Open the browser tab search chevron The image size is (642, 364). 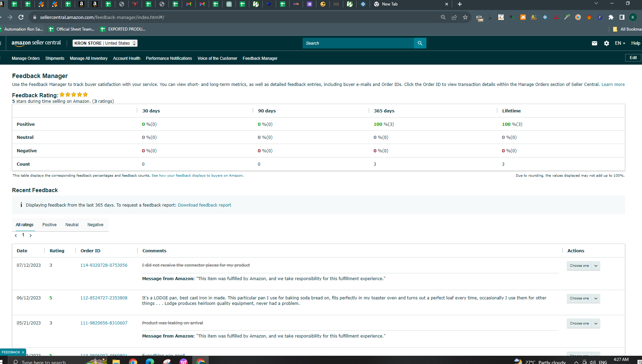tap(596, 3)
